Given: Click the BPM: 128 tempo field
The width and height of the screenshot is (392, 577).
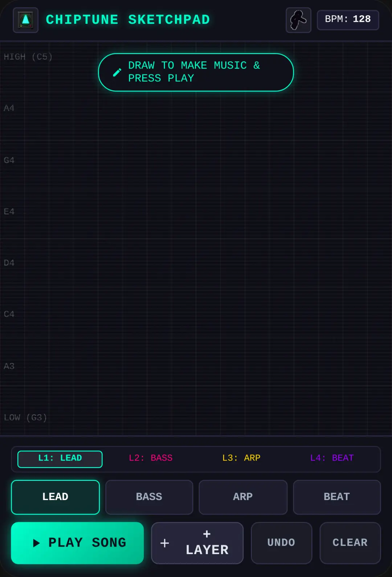Looking at the screenshot, I should click(x=348, y=20).
